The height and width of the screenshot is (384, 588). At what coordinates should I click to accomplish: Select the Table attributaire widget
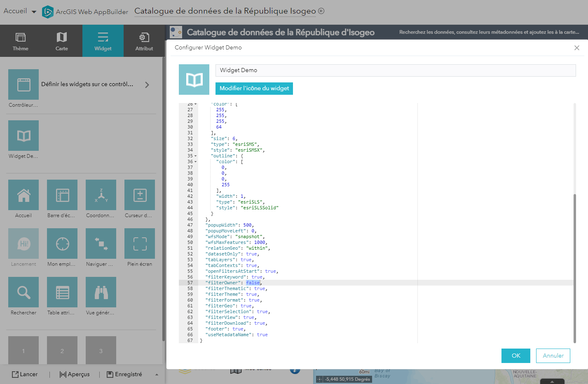(x=62, y=292)
